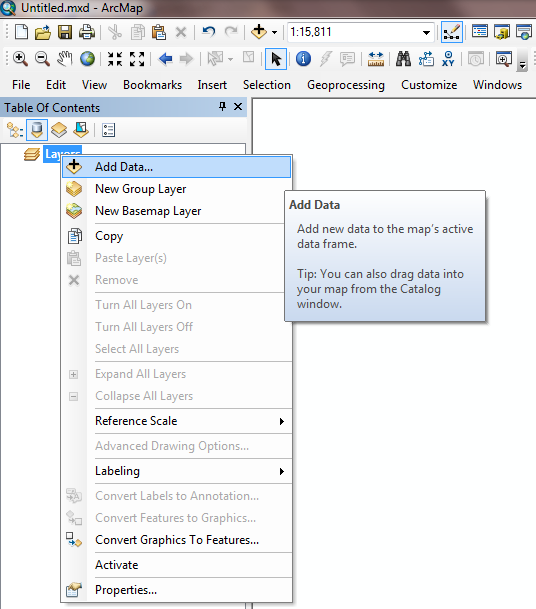Toggle the Editor toolbar button
This screenshot has height=609, width=536.
pos(452,32)
